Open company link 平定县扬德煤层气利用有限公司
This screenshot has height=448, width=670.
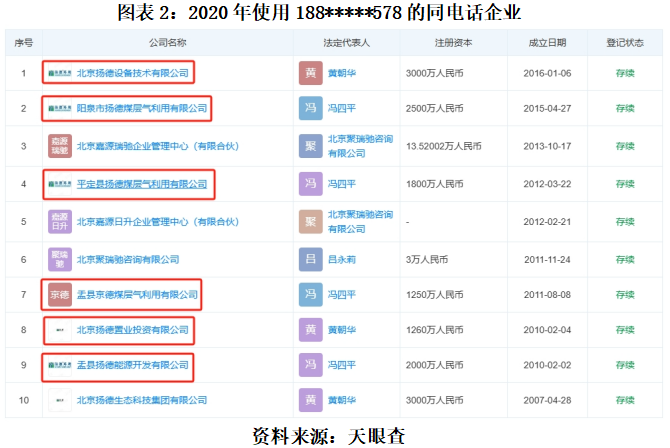(x=142, y=184)
